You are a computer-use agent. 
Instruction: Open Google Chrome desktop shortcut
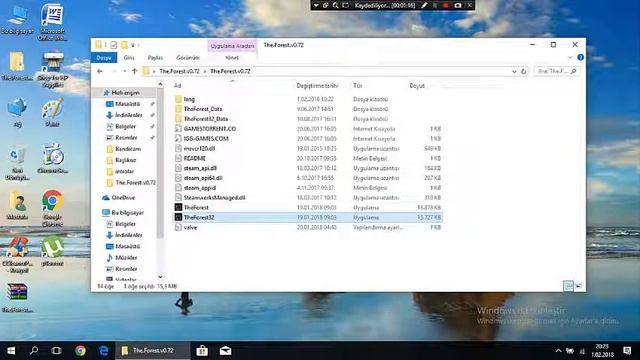[x=52, y=208]
